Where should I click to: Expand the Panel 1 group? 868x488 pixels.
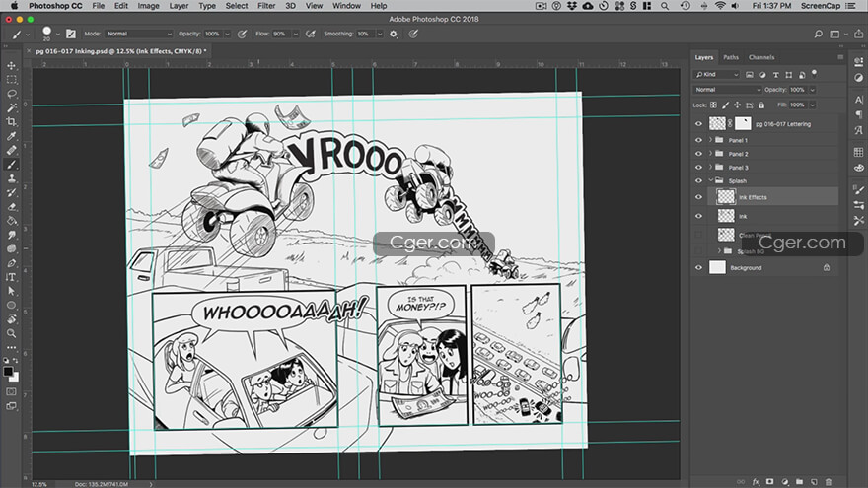pos(711,140)
